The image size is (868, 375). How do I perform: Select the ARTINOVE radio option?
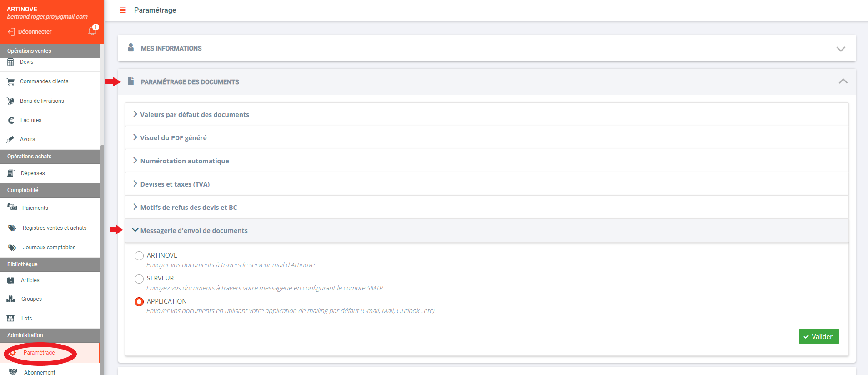[139, 256]
